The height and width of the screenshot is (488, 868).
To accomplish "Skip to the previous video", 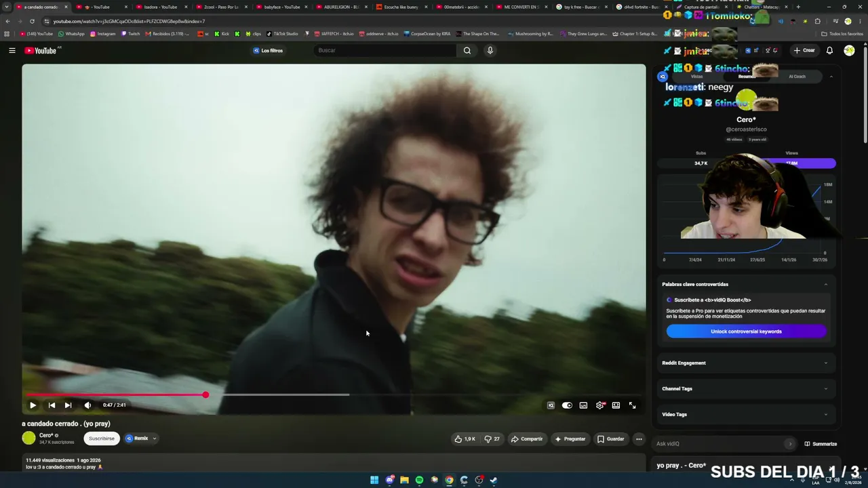I will 52,405.
